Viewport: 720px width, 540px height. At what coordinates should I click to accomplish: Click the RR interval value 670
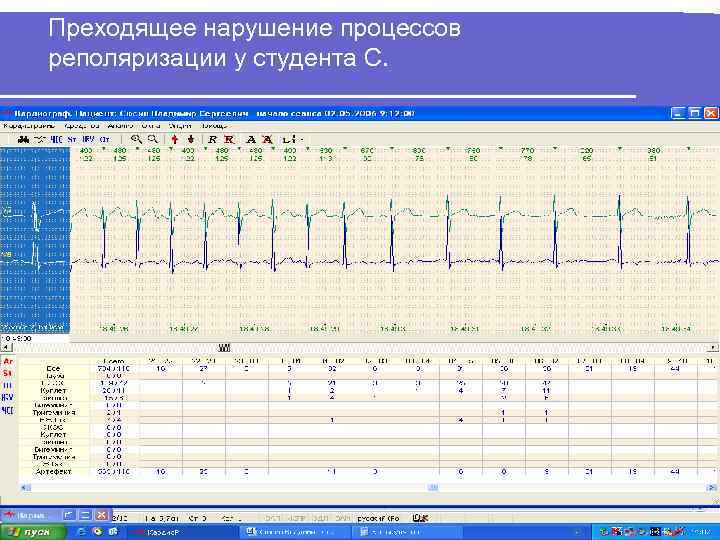[x=367, y=151]
